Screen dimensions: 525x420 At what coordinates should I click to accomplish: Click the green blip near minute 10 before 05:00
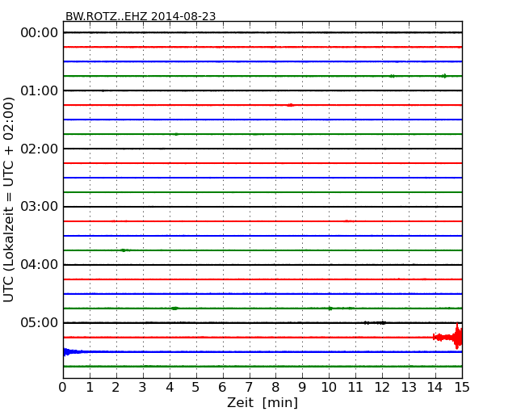pos(330,308)
